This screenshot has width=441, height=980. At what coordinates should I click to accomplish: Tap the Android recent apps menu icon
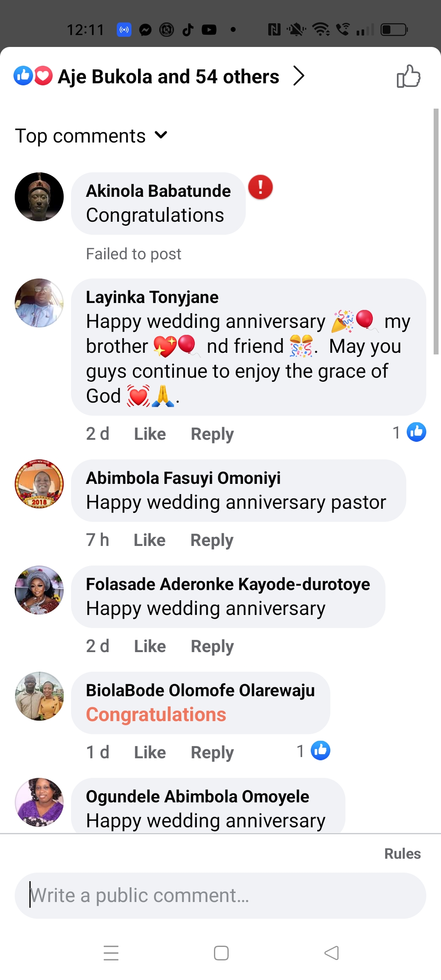pos(111,953)
